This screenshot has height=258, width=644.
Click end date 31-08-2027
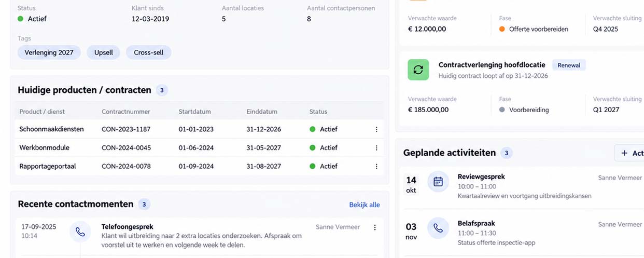[x=263, y=167]
